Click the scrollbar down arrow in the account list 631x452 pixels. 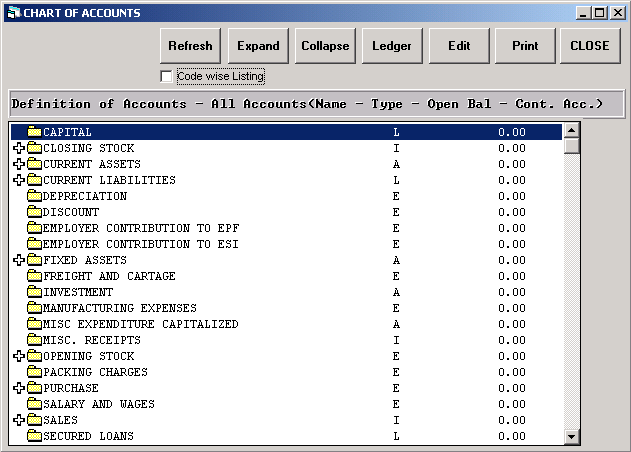[572, 436]
